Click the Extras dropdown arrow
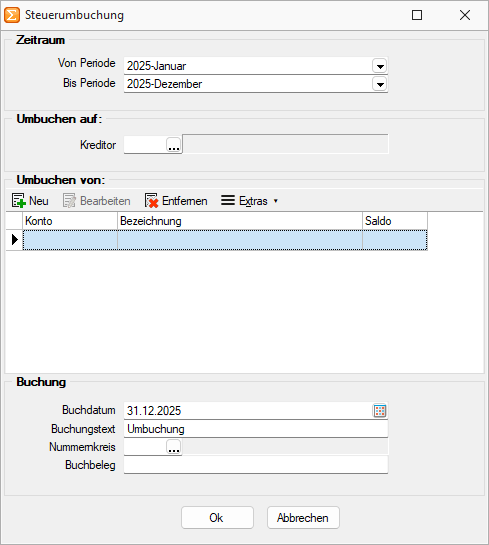 click(x=276, y=201)
